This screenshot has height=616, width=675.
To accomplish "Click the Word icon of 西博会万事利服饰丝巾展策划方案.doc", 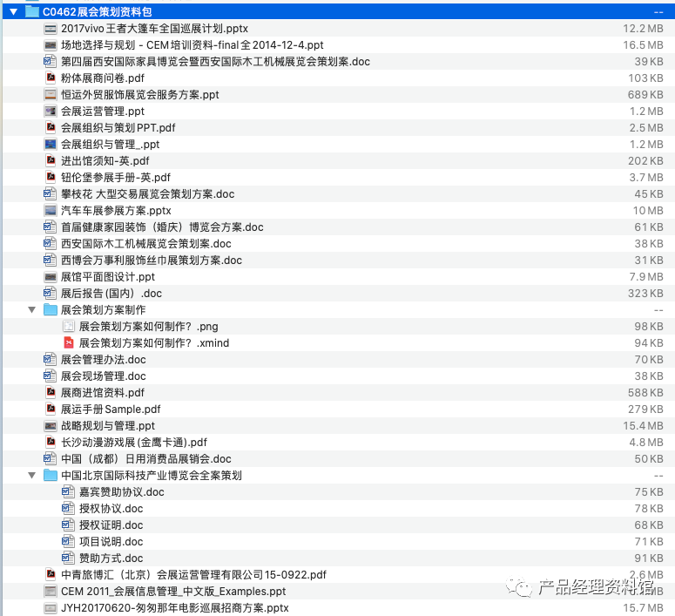I will (50, 261).
